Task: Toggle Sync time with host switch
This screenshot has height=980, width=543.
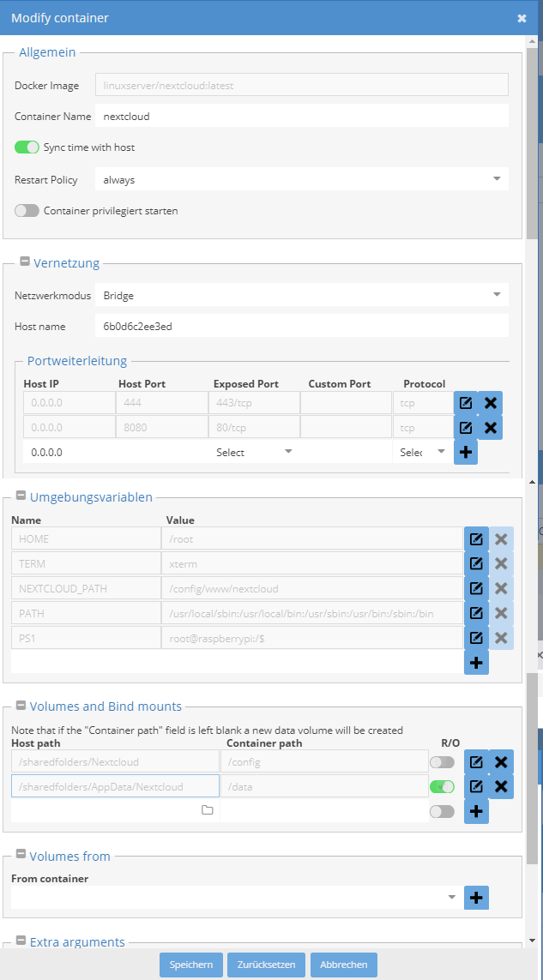Action: pos(27,147)
